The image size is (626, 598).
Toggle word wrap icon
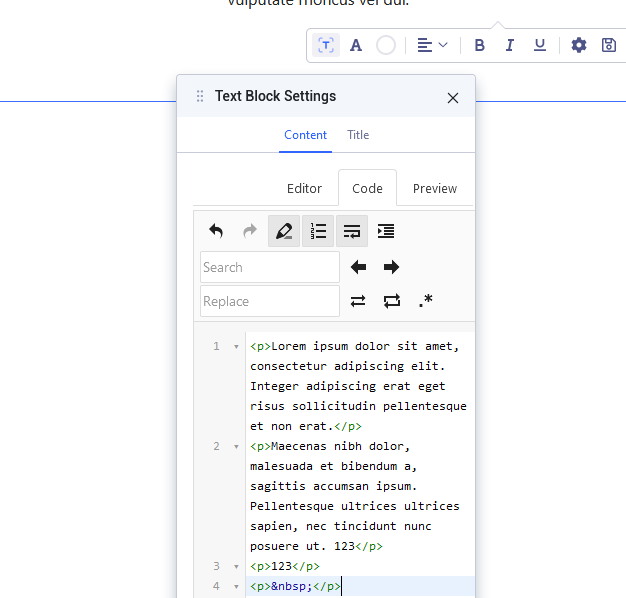tap(352, 231)
